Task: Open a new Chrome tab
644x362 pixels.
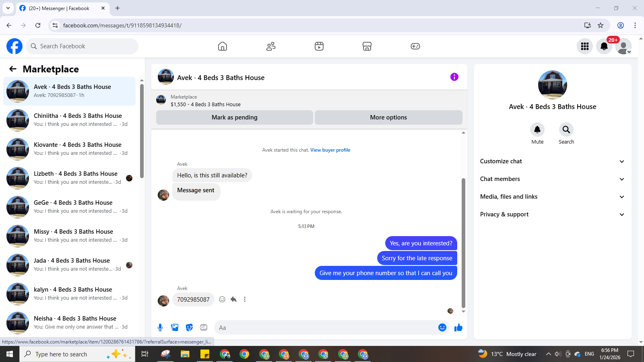Action: tap(118, 8)
